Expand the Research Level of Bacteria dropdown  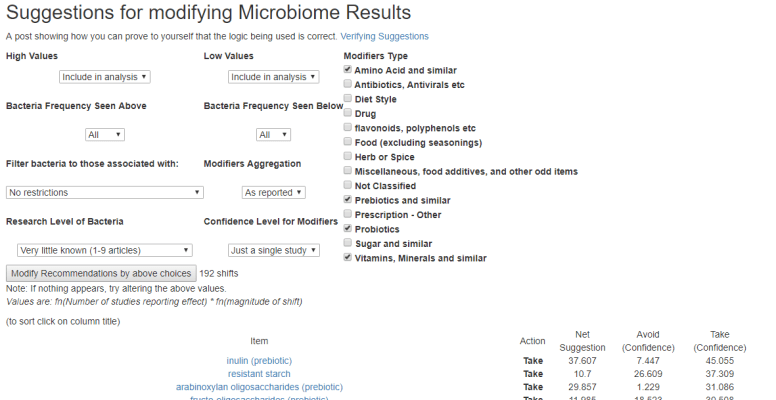tap(105, 250)
